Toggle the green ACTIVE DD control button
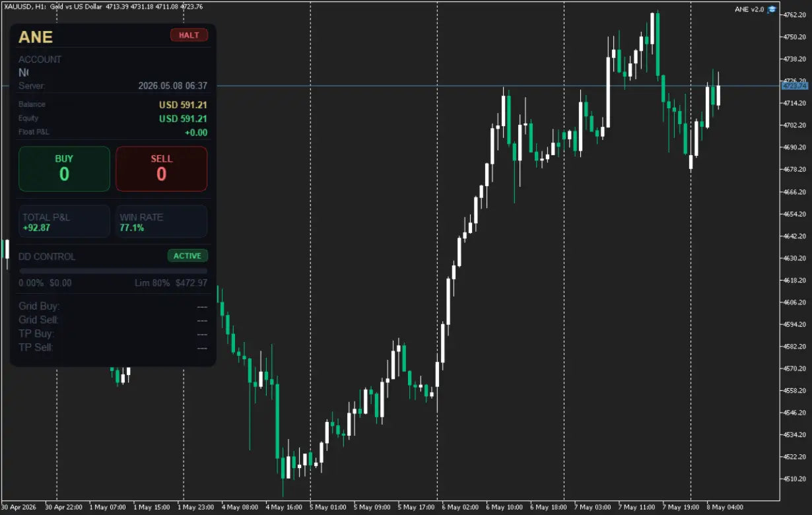The width and height of the screenshot is (812, 515). coord(187,256)
